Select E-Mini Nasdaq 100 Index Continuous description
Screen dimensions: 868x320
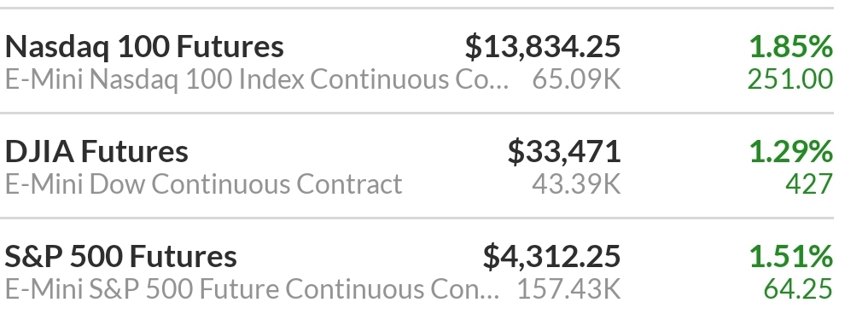coord(257,79)
